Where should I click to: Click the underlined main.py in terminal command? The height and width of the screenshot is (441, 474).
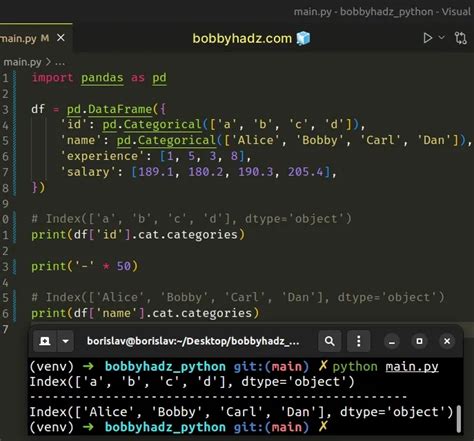click(412, 367)
